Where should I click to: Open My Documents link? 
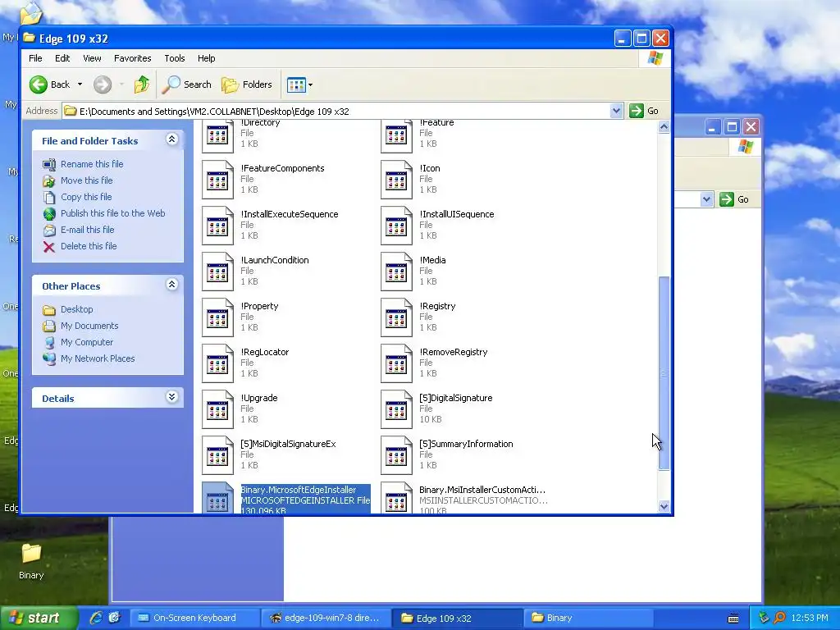click(89, 326)
